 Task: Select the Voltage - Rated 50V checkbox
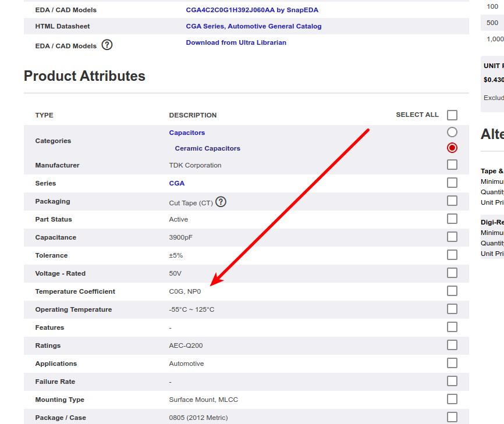click(452, 273)
